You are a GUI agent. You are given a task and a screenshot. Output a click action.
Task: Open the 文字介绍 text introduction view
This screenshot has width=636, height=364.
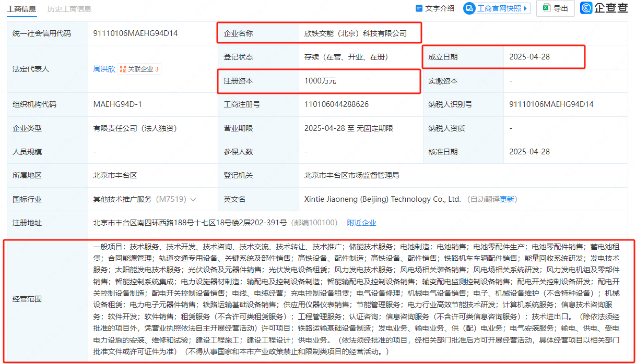(434, 8)
